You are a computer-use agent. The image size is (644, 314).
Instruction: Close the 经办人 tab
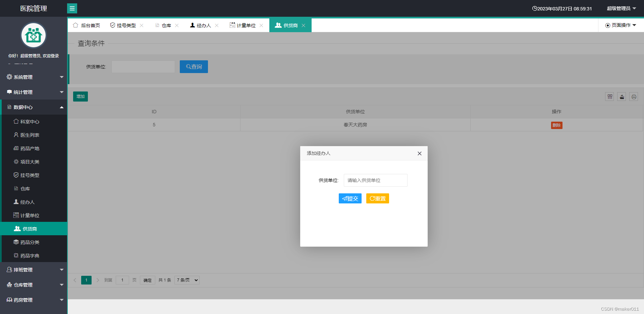pos(217,25)
